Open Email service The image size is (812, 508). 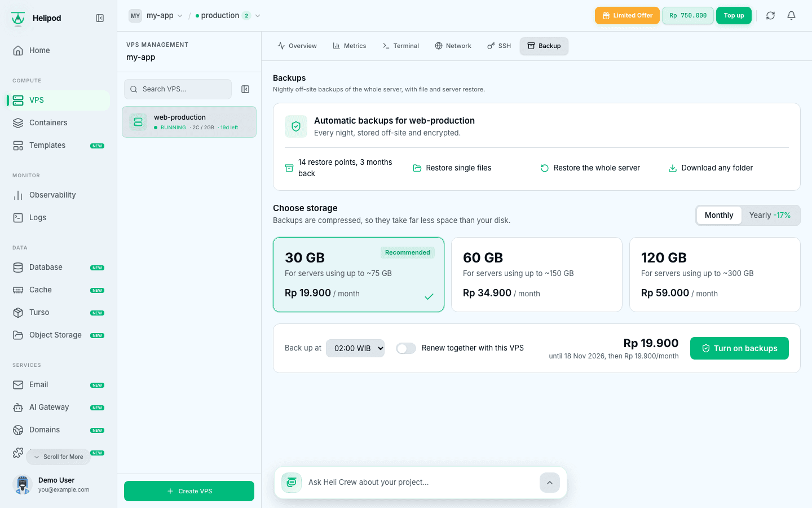(59, 384)
